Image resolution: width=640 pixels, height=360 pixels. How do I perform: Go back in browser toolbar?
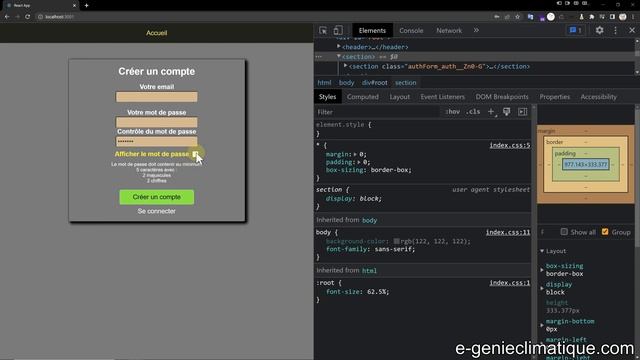pyautogui.click(x=7, y=17)
